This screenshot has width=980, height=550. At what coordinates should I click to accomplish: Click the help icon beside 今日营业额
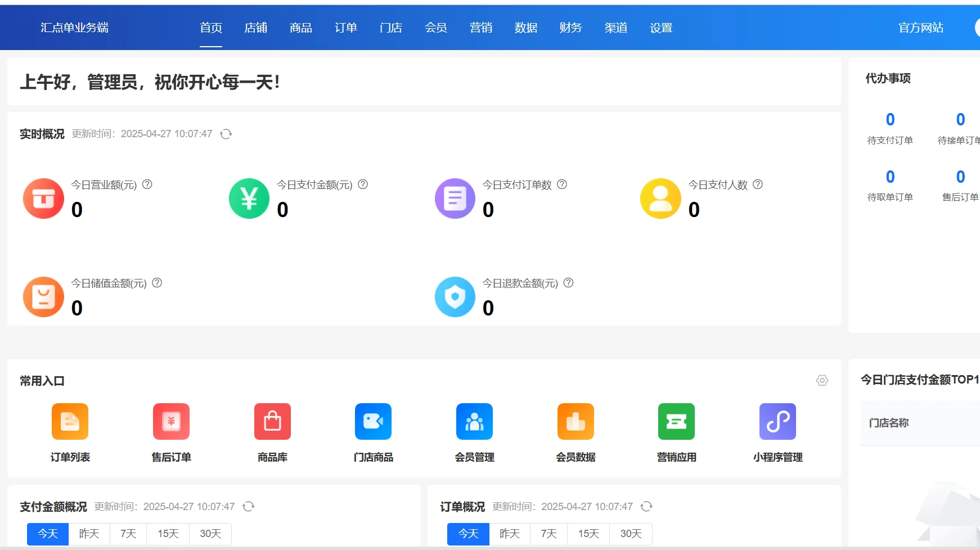[147, 184]
